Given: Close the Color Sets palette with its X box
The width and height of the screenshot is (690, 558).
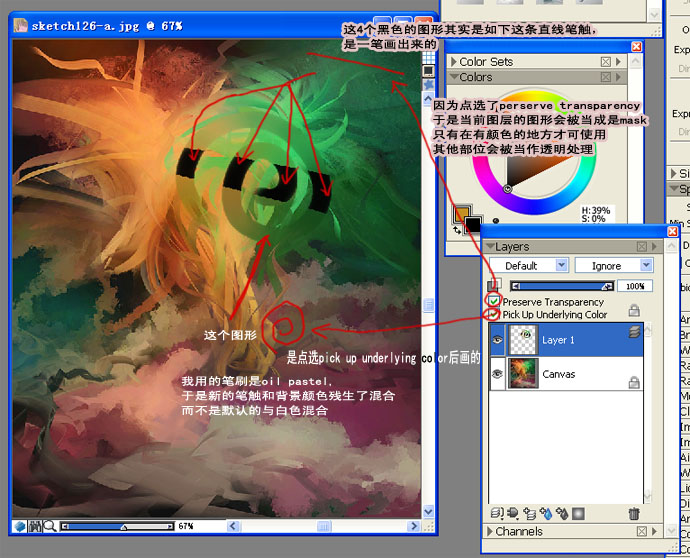Looking at the screenshot, I should point(606,62).
